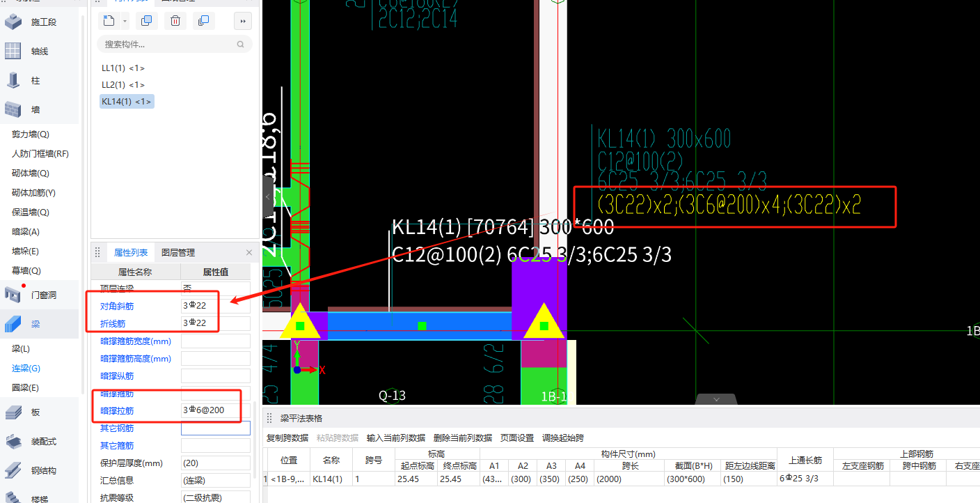Choose 梁(L) under beams
This screenshot has width=980, height=503.
(x=21, y=349)
